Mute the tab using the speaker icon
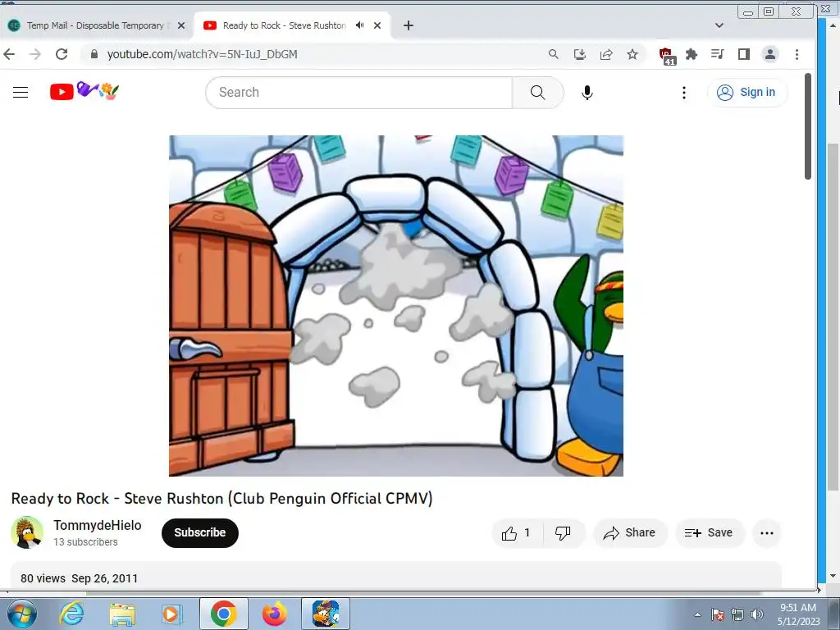This screenshot has height=630, width=840. point(359,25)
